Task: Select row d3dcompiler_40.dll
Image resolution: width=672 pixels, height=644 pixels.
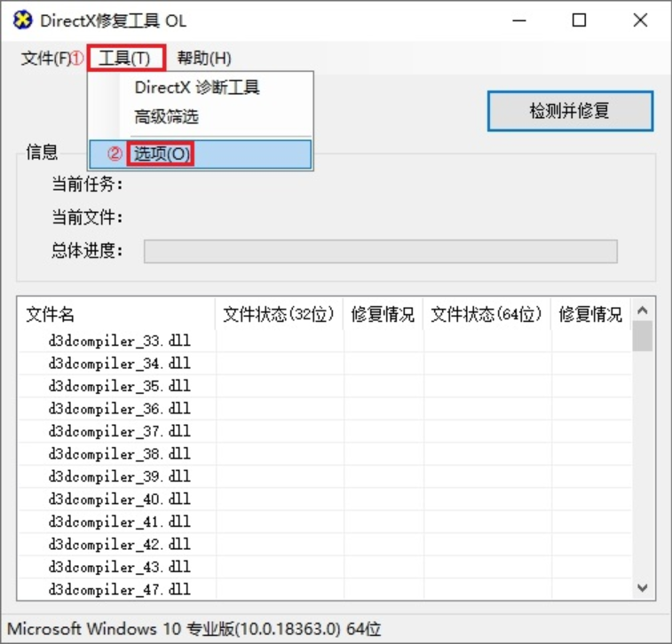Action: coord(325,499)
